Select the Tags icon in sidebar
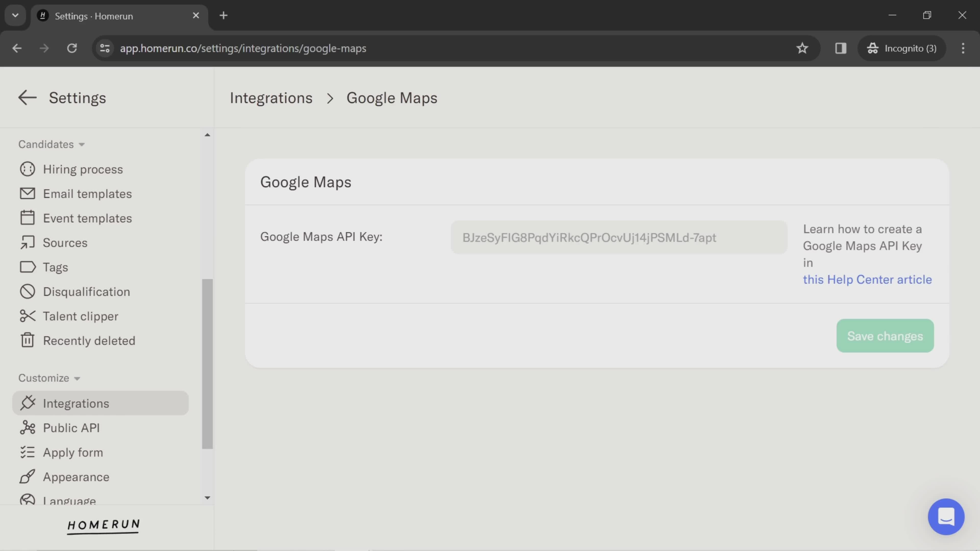This screenshot has height=551, width=980. [x=26, y=267]
